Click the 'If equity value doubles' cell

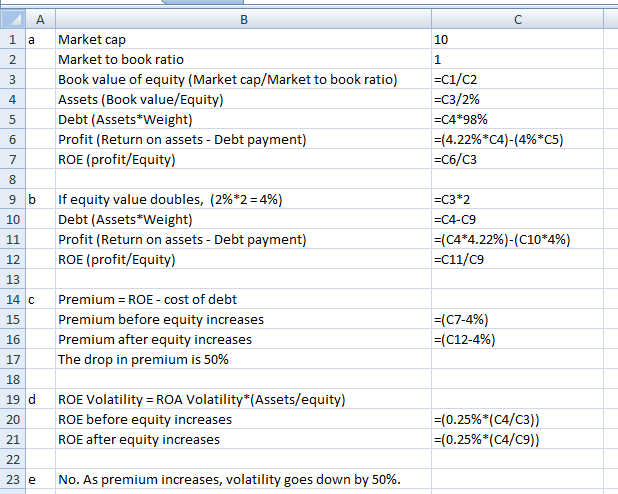pos(242,199)
